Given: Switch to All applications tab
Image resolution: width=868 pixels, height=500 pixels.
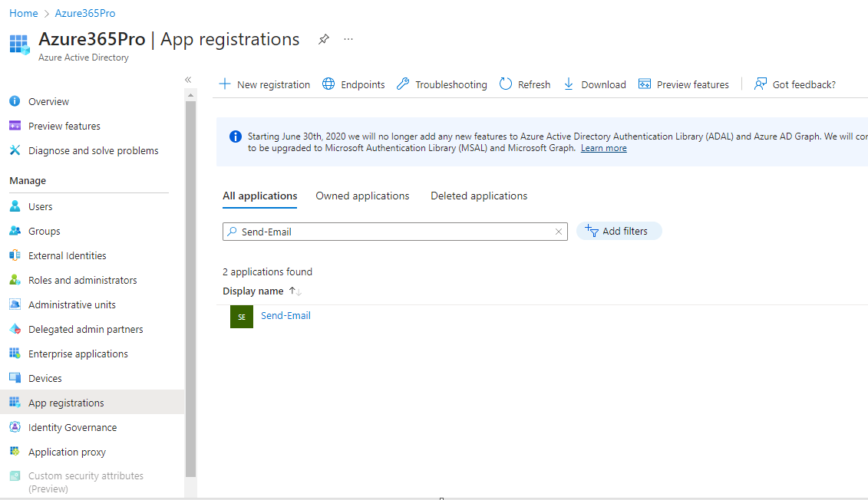Looking at the screenshot, I should click(259, 196).
